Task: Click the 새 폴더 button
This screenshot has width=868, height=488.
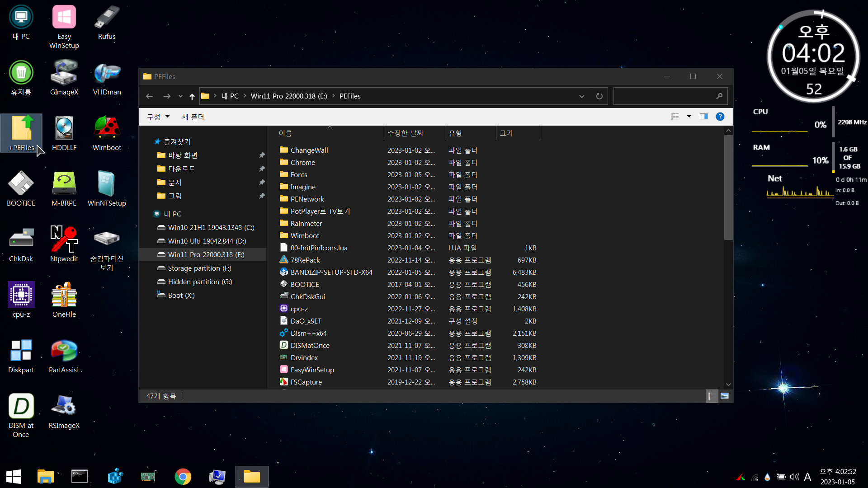Action: coord(193,117)
